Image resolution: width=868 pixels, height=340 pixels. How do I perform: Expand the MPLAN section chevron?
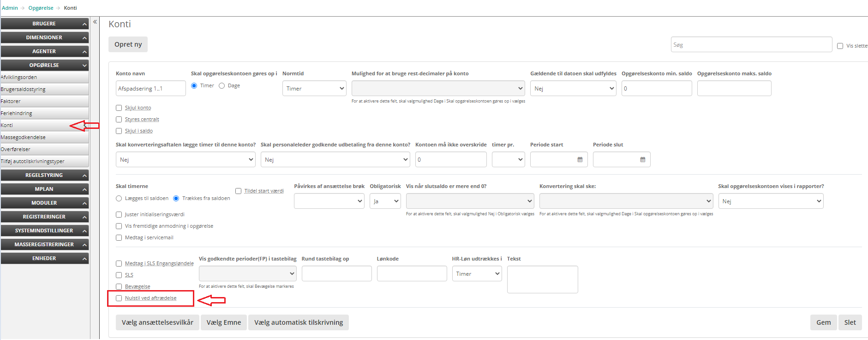(x=84, y=189)
